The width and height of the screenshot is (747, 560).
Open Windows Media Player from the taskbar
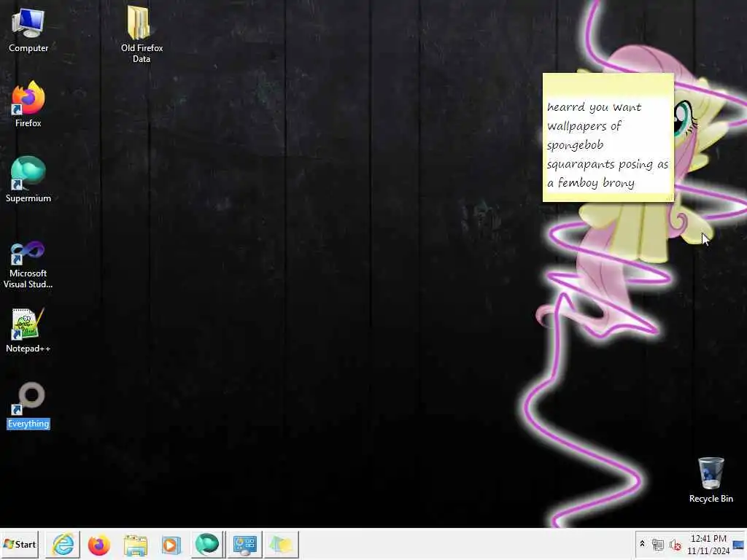171,545
